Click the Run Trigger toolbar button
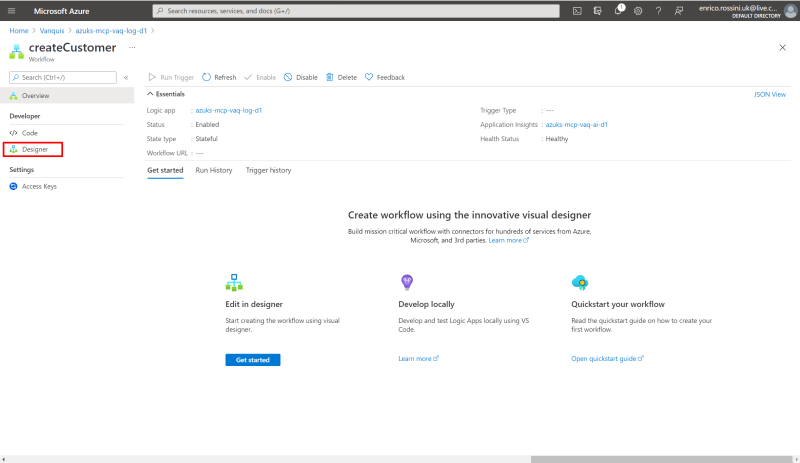The width and height of the screenshot is (800, 463). pos(171,78)
